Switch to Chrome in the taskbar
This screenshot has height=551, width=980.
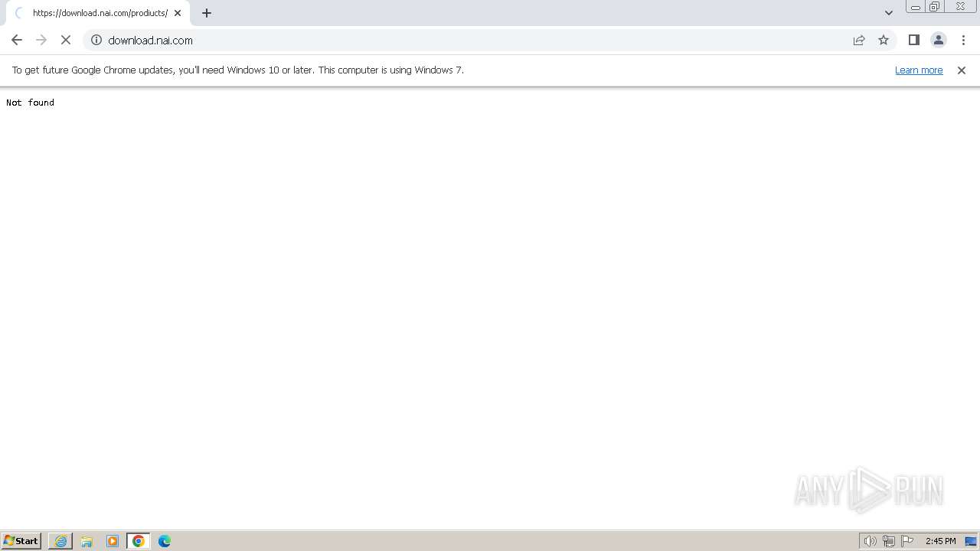[x=139, y=541]
